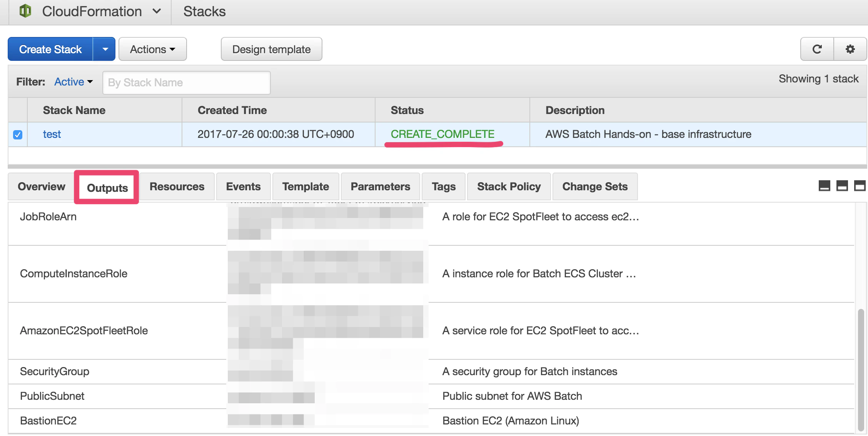Image resolution: width=868 pixels, height=436 pixels.
Task: Click the CloudFormation cube logo icon
Action: click(25, 11)
